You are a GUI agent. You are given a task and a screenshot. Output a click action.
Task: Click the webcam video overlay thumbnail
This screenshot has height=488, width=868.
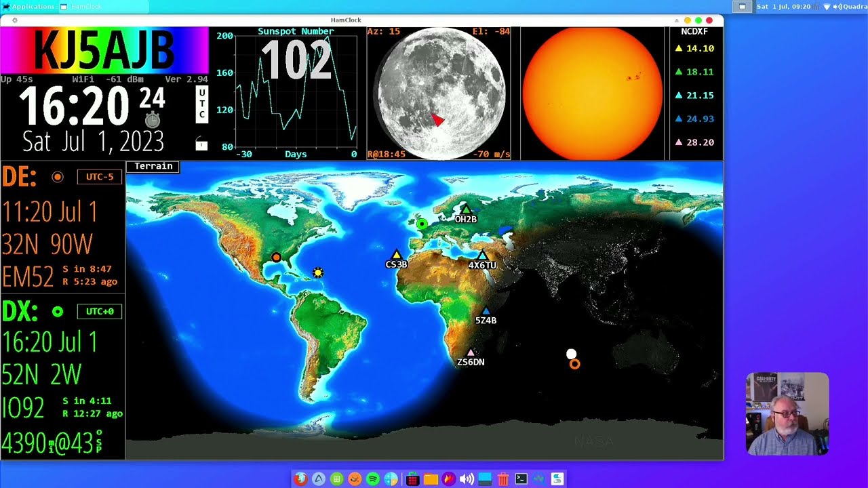tap(787, 413)
